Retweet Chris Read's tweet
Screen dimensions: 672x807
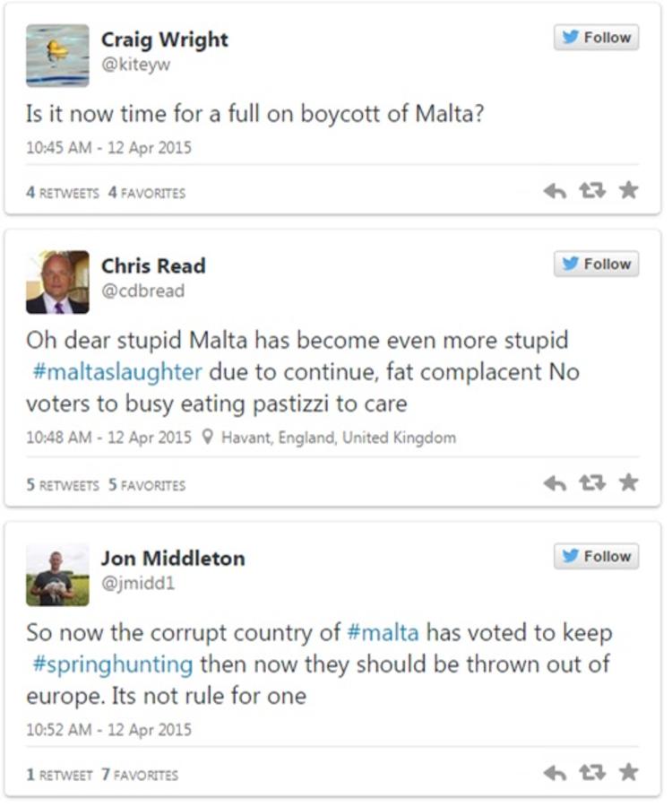[x=591, y=483]
